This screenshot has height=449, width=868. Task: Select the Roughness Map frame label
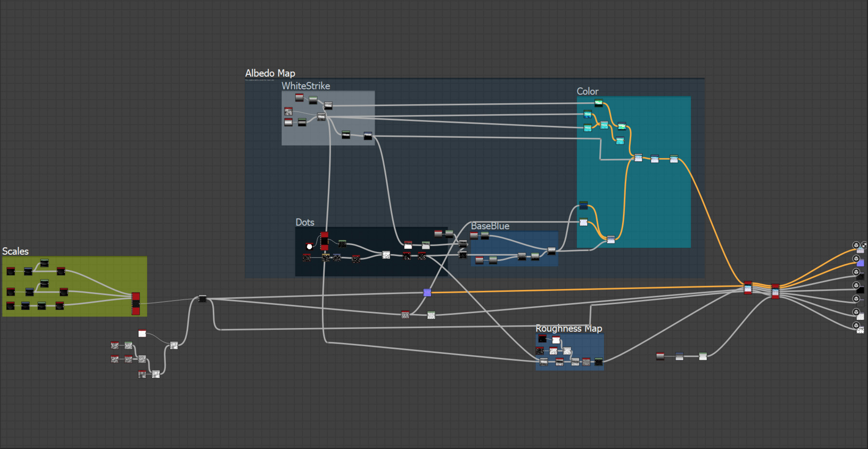[569, 328]
